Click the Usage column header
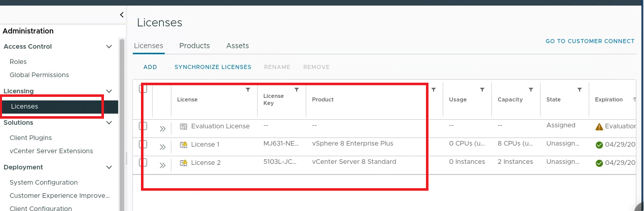644x211 pixels. [x=458, y=99]
